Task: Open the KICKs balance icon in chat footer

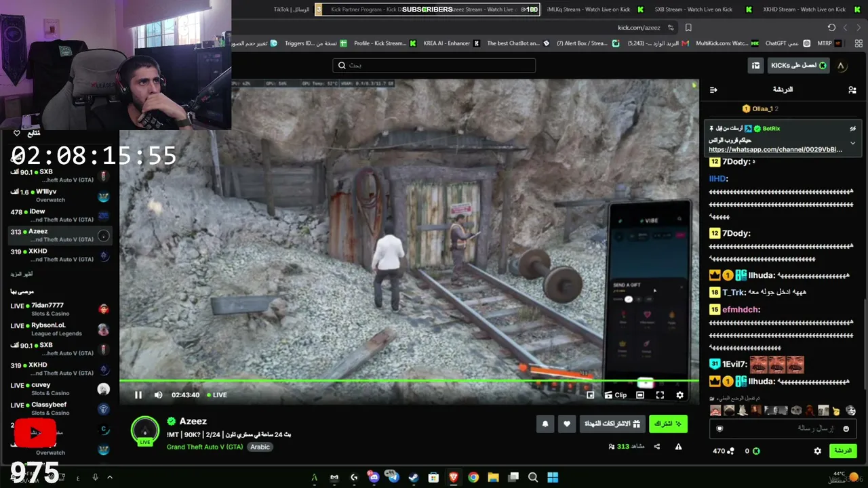Action: coord(756,451)
